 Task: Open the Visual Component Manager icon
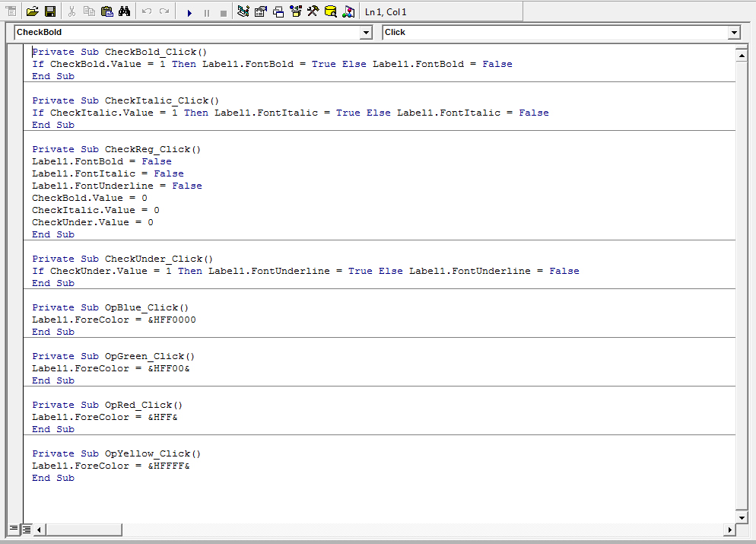click(348, 11)
